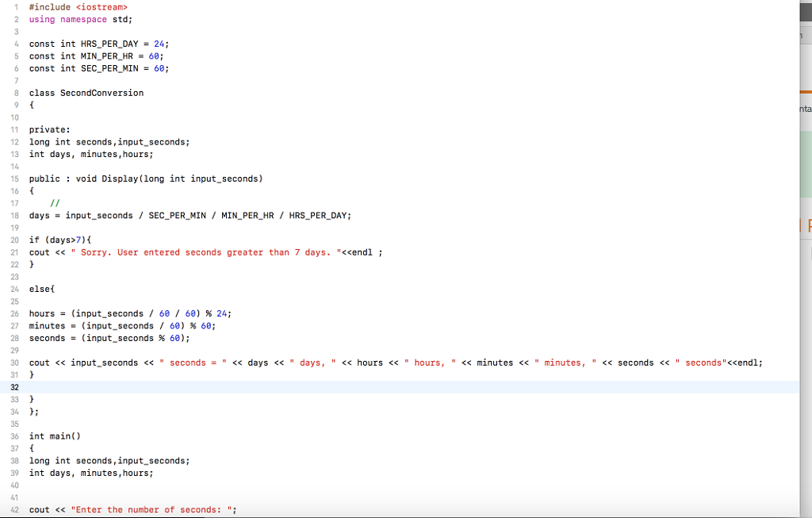
Task: Click the #include <iostream> directive on line 1
Action: tap(77, 6)
